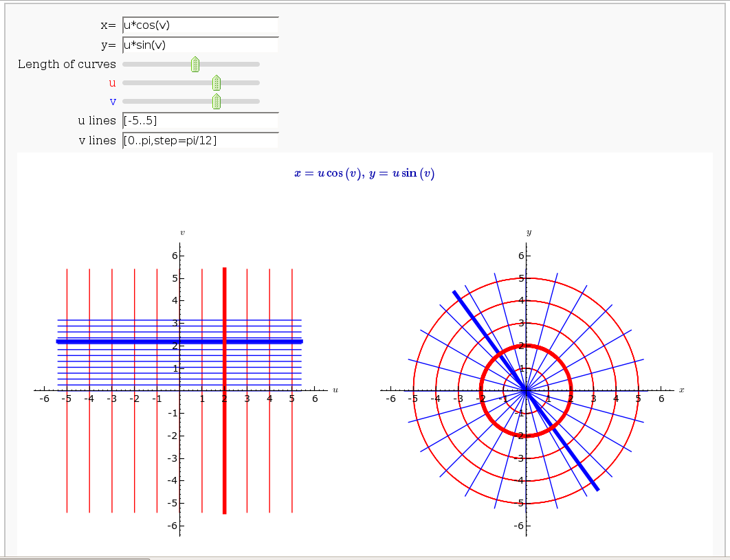The width and height of the screenshot is (730, 560).
Task: Click the "Length of curves" label
Action: pos(67,65)
